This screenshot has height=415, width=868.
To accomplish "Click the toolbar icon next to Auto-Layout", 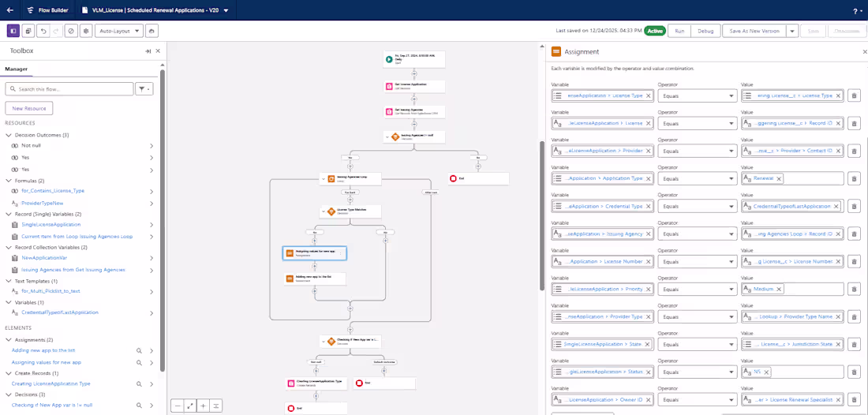I will (x=152, y=31).
